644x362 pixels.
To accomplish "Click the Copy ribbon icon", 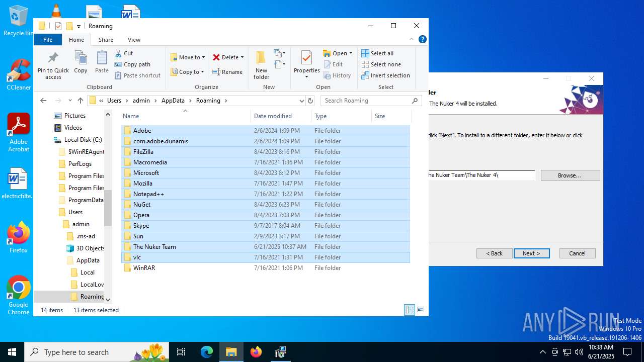I will [x=80, y=57].
